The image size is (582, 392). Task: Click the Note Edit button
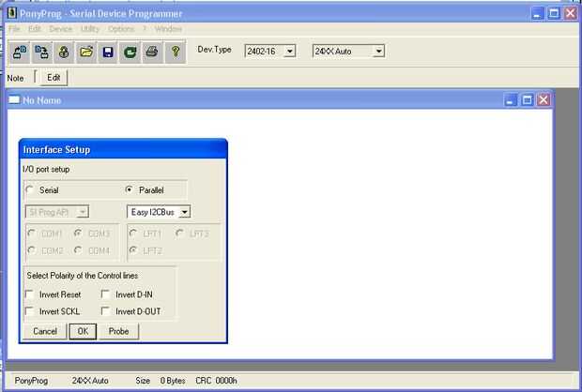(x=54, y=78)
